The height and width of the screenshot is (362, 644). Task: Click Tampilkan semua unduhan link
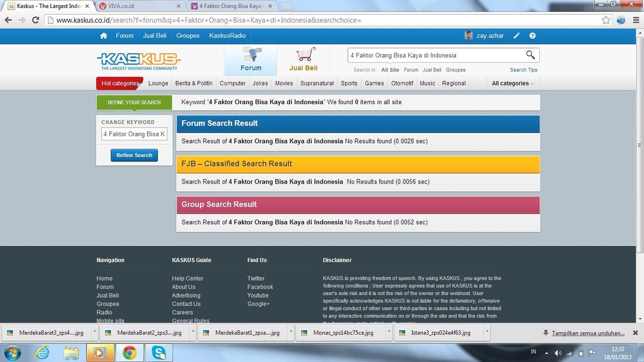[x=588, y=333]
